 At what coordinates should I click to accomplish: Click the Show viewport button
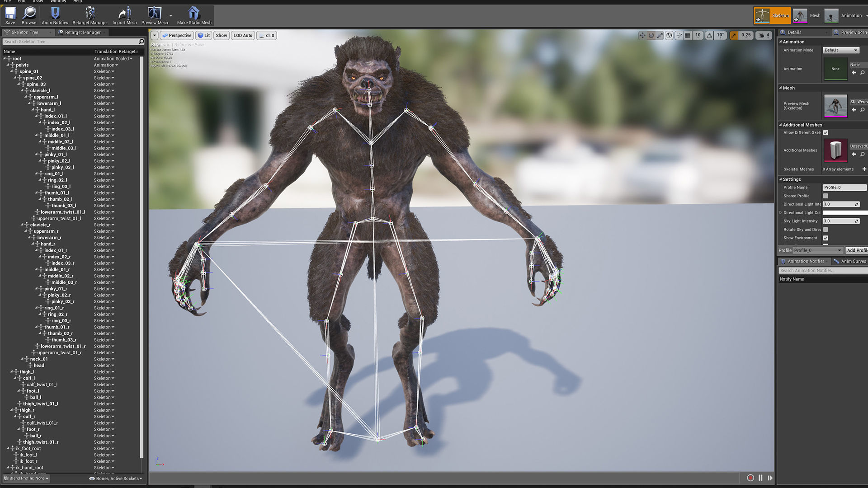click(222, 35)
